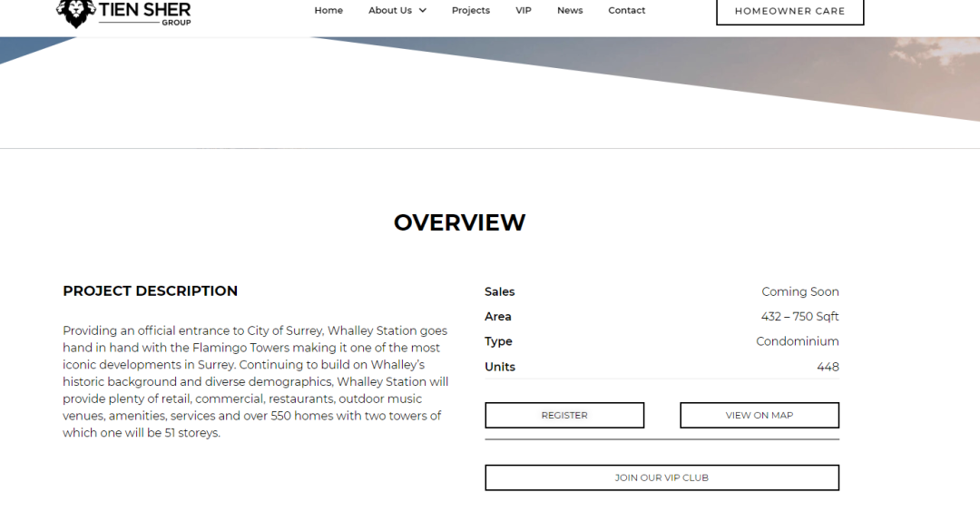Select the Project Description heading
The width and height of the screenshot is (980, 522).
[150, 291]
